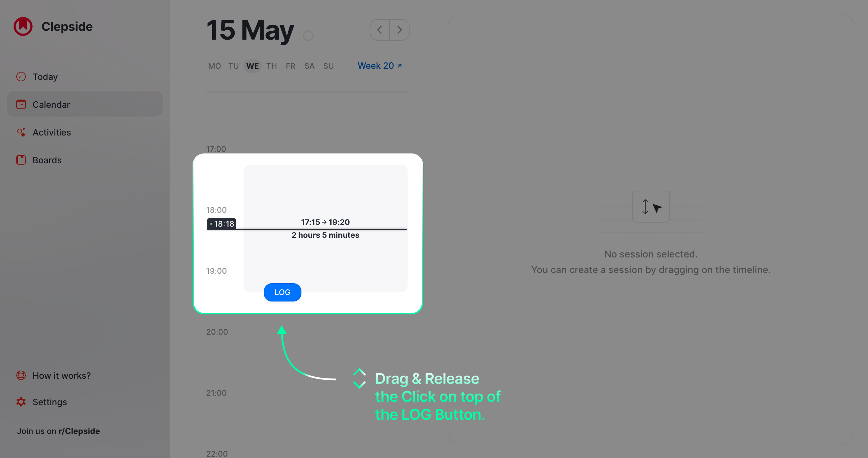Click the Clepside logo icon

[x=23, y=26]
